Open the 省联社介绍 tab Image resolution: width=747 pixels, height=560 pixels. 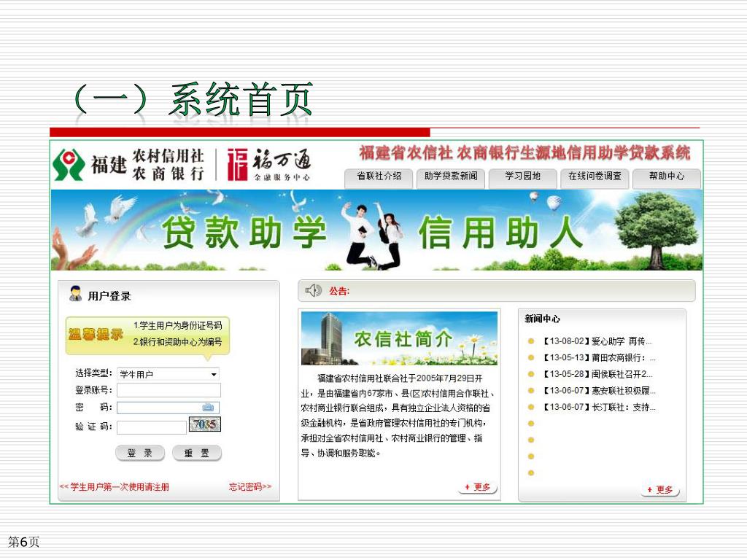(x=379, y=177)
